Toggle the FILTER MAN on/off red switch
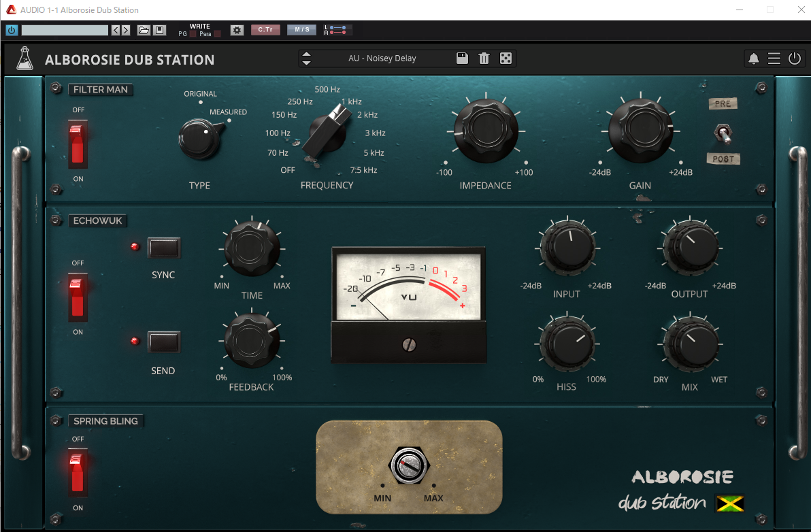 (78, 144)
